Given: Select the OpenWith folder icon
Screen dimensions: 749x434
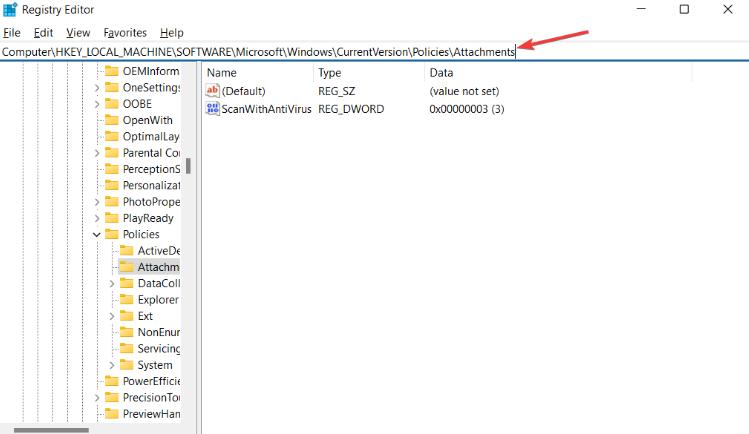Looking at the screenshot, I should coord(112,120).
